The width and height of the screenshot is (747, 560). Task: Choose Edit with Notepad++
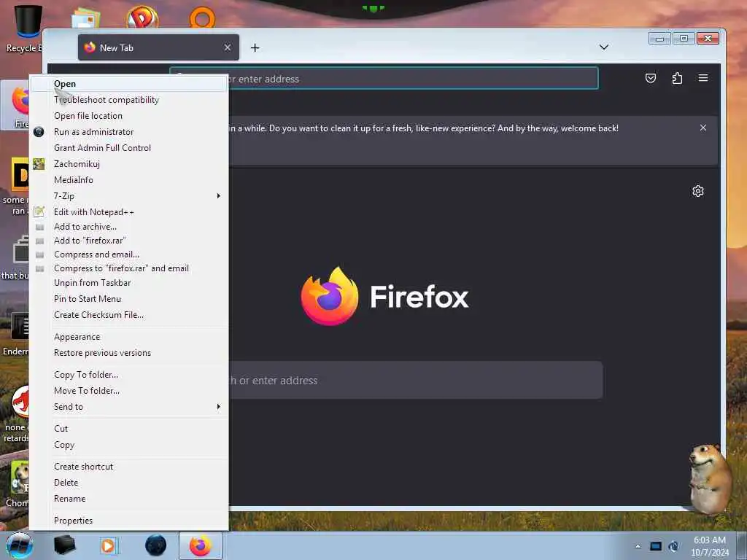[x=128, y=212]
